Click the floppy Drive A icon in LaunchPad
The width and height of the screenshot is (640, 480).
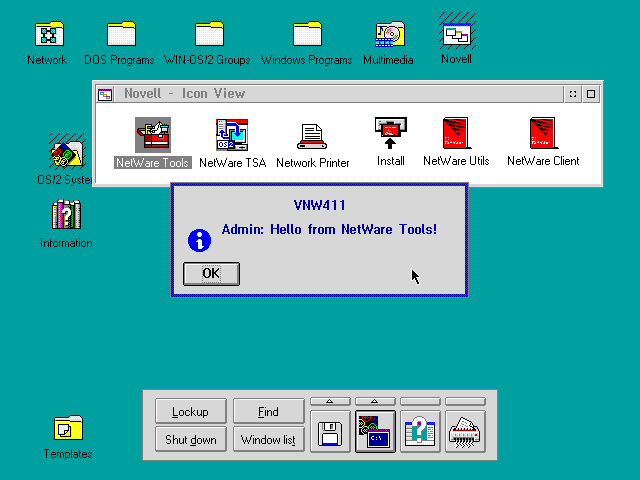click(x=330, y=432)
